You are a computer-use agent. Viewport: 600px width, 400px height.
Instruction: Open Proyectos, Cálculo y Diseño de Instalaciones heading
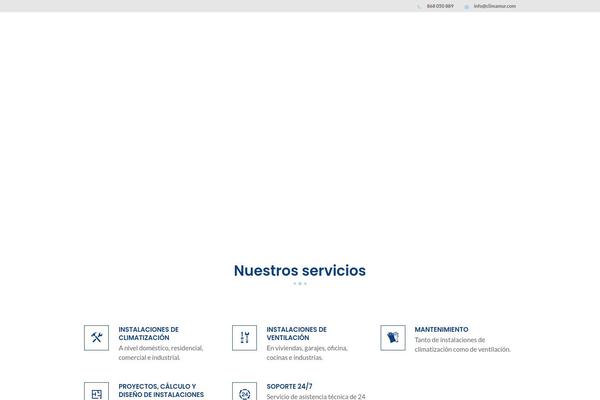click(161, 390)
